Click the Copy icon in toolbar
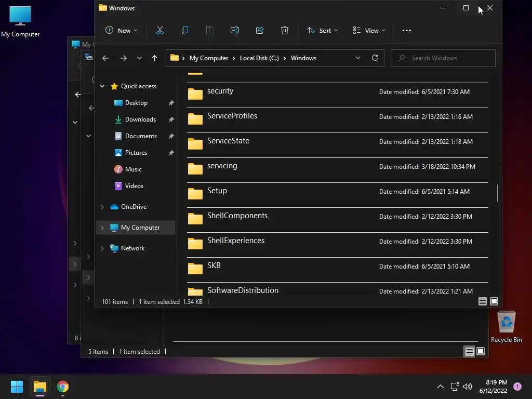Viewport: 532px width, 399px height. (x=185, y=31)
